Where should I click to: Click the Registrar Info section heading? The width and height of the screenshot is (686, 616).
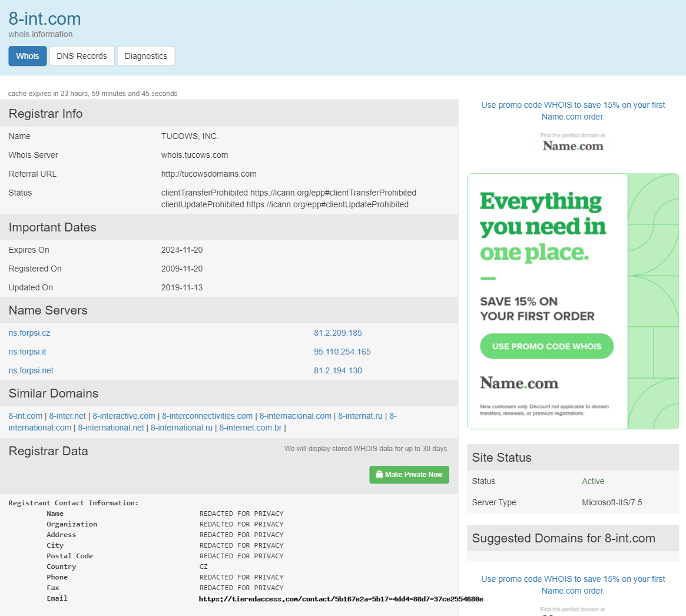pyautogui.click(x=45, y=114)
